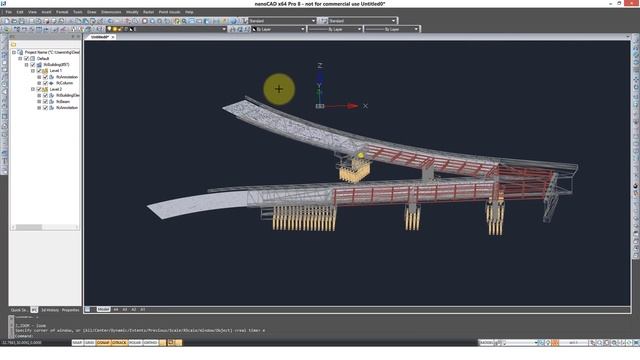
Task: Select the Level 1 tree label
Action: tap(56, 71)
